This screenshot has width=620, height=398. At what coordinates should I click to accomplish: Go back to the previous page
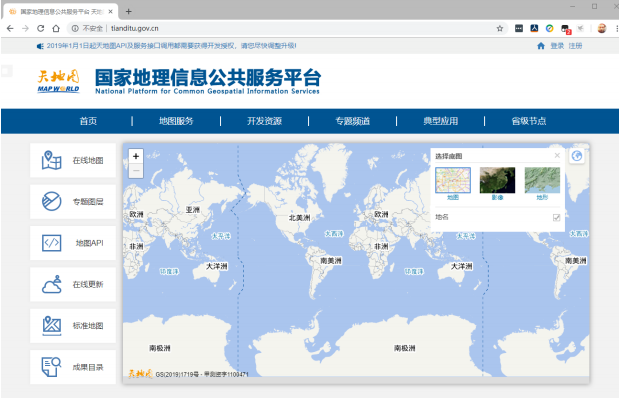[x=10, y=28]
